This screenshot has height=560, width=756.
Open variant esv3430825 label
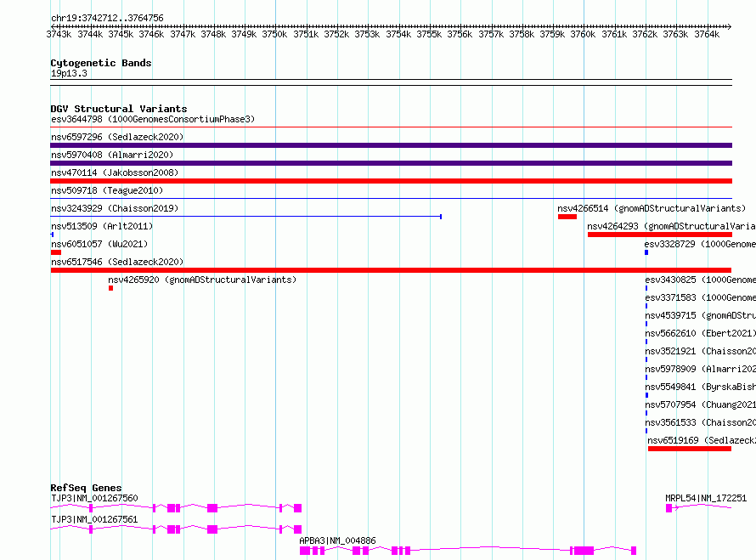700,280
